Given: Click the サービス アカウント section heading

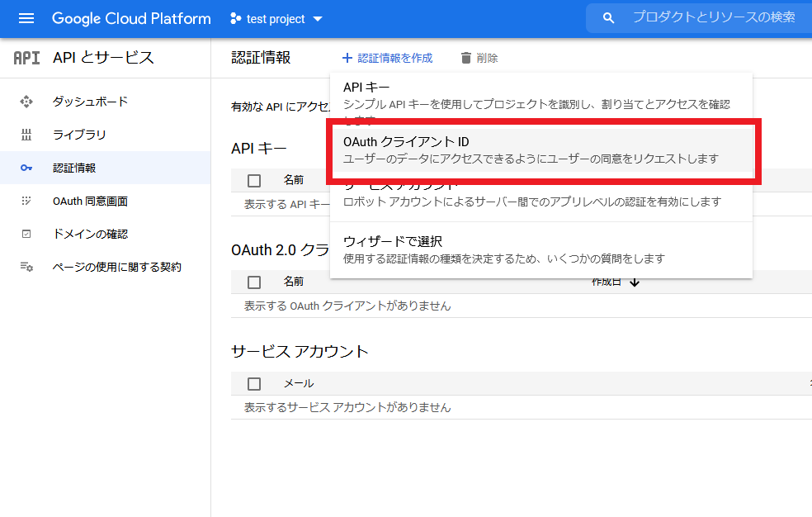Looking at the screenshot, I should [x=300, y=352].
